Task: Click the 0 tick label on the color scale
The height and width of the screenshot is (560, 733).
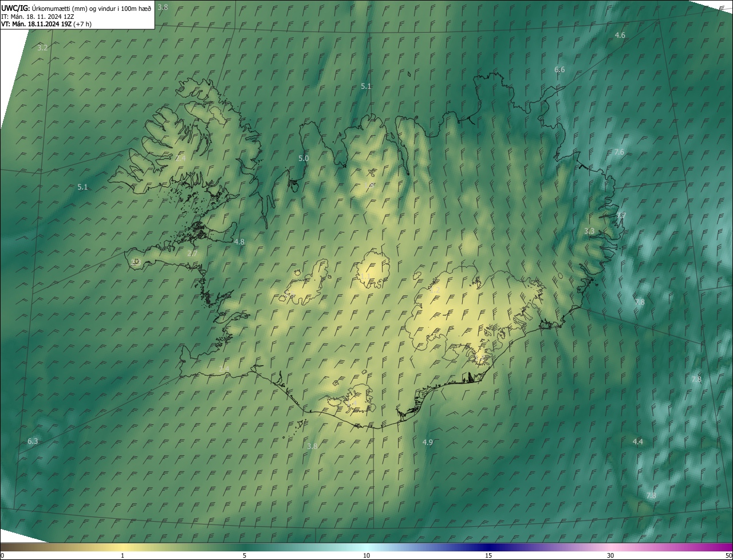Action: (2, 555)
